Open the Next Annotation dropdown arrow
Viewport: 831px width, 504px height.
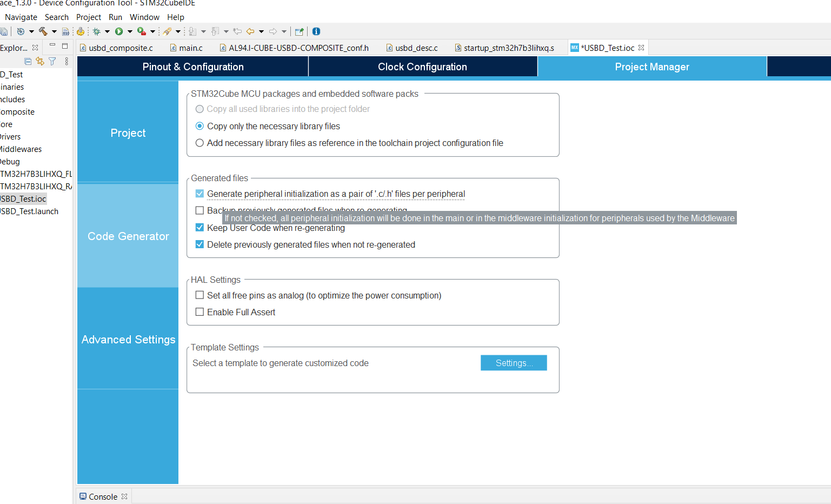203,31
